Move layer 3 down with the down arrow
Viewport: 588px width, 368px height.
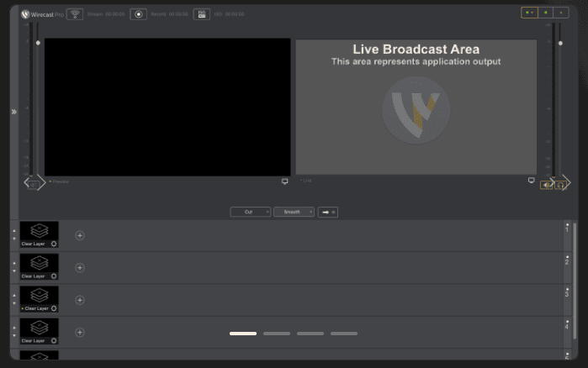pyautogui.click(x=14, y=303)
